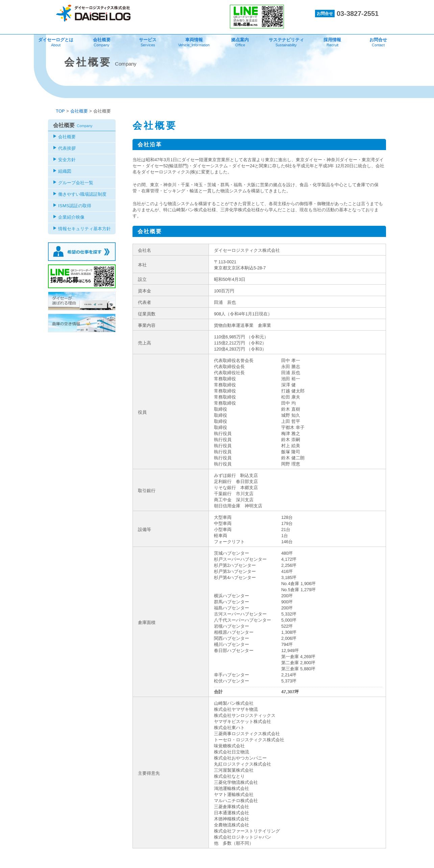Click 会社概要 breadcrumb link
Screen dimensions: 434x868
click(x=79, y=111)
